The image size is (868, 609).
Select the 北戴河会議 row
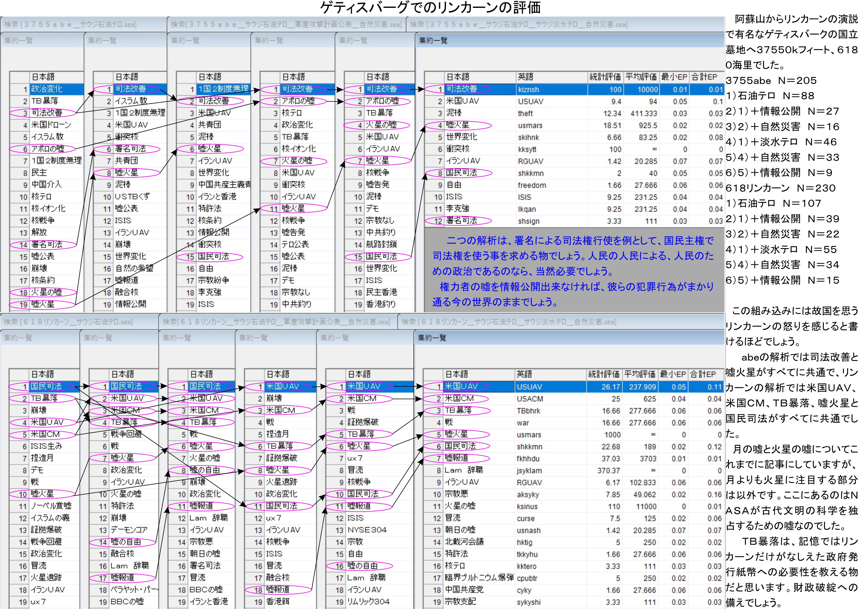tap(464, 542)
